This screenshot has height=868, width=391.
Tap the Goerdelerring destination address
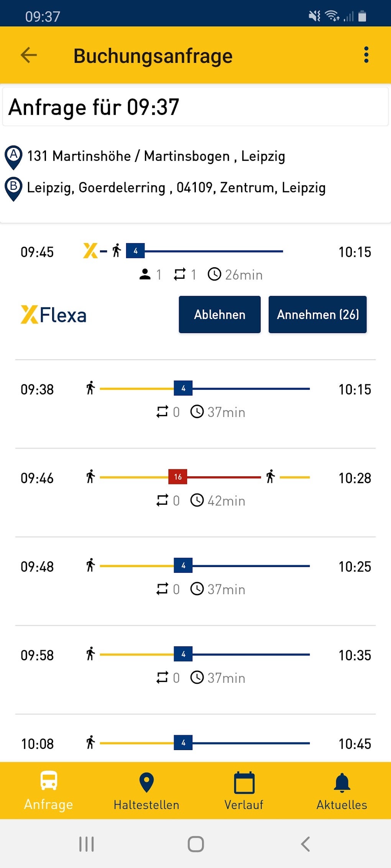point(176,188)
